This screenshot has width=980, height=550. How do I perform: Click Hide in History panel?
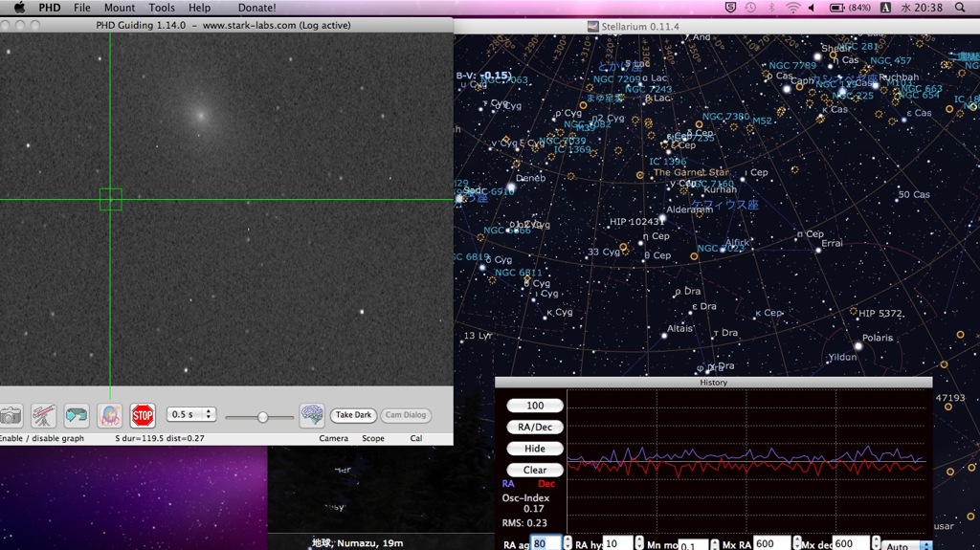click(x=535, y=448)
